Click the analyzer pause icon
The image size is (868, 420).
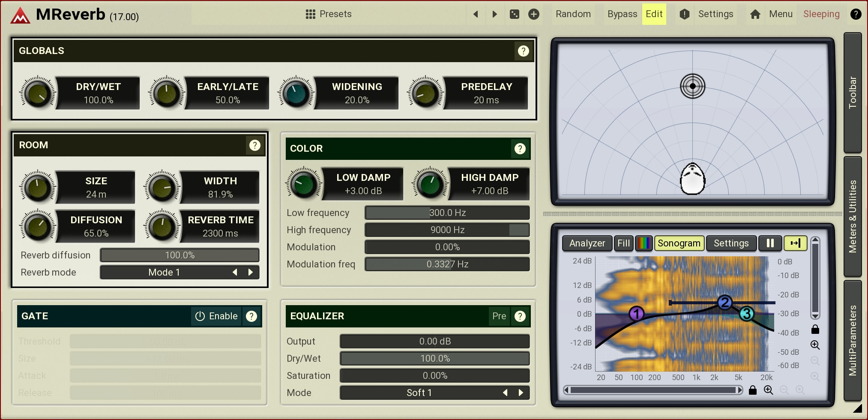click(770, 243)
